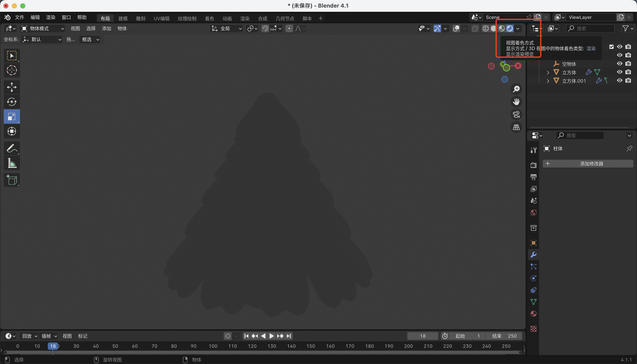The height and width of the screenshot is (364, 637).
Task: Select the Rotate tool icon
Action: (12, 102)
